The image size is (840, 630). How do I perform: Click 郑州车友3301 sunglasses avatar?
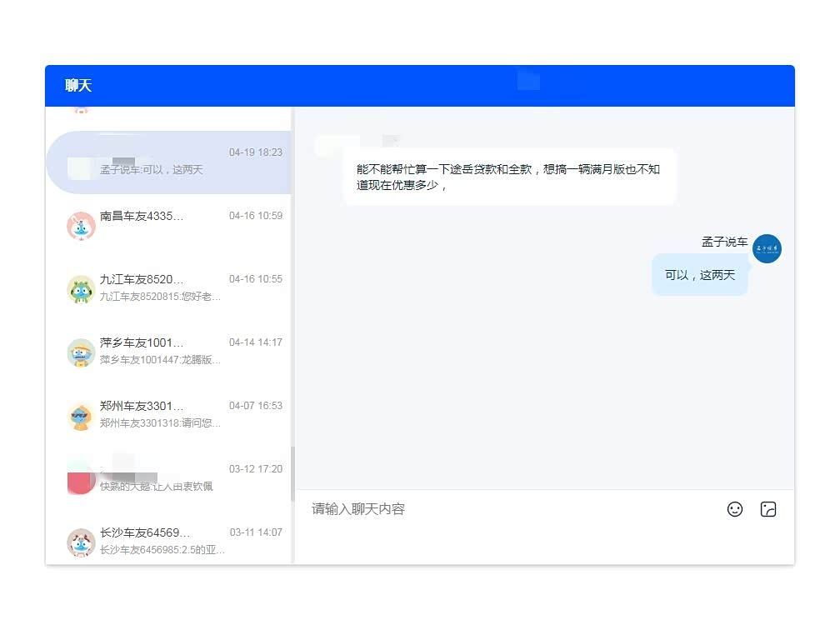81,416
